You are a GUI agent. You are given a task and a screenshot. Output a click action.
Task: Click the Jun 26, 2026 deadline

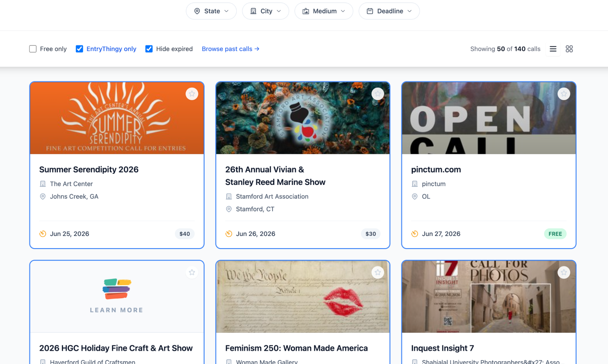255,234
